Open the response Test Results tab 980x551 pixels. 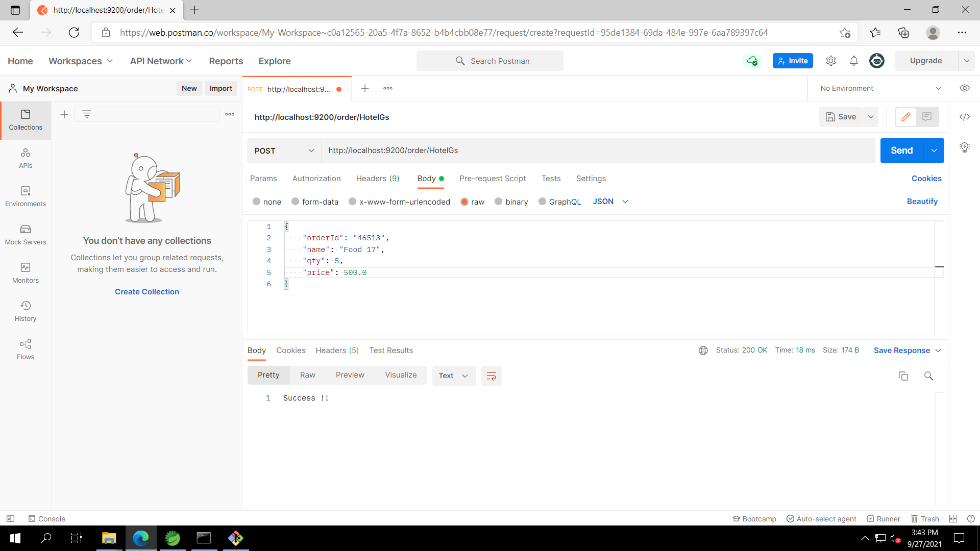tap(391, 350)
